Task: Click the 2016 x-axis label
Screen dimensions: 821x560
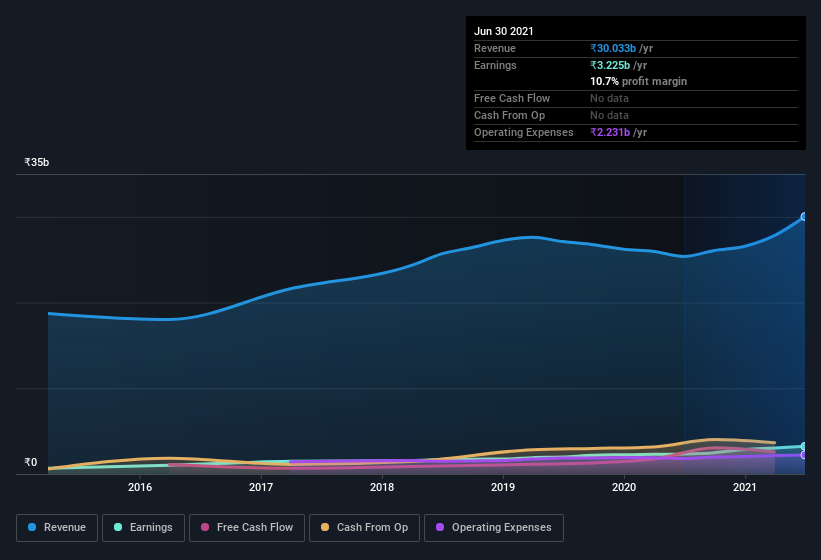Action: click(x=140, y=487)
